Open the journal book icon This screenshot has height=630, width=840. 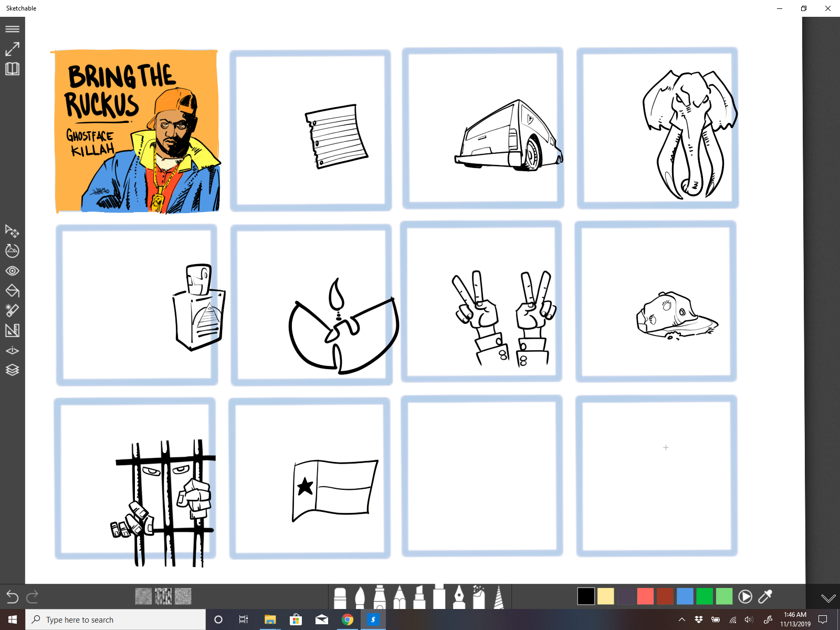coord(12,69)
